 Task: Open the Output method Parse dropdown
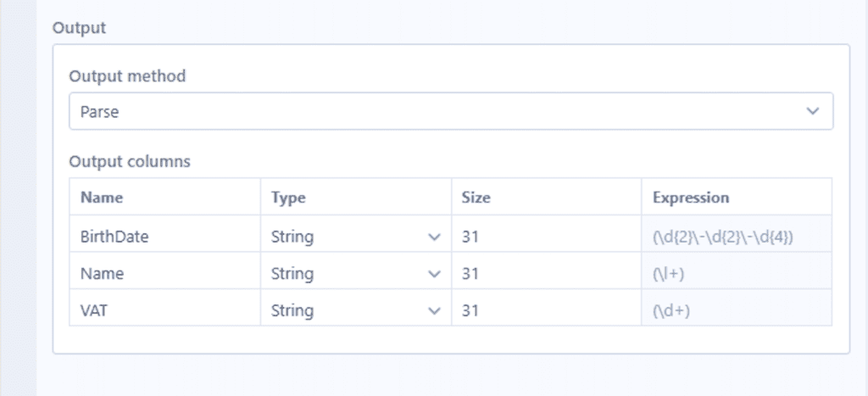coord(450,112)
